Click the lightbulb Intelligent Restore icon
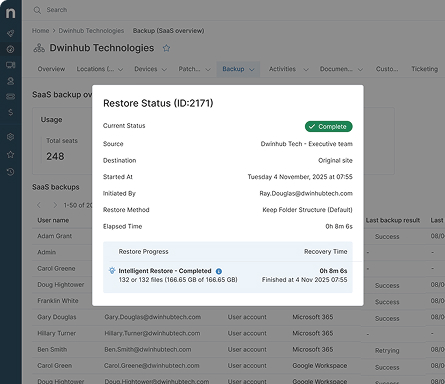This screenshot has height=384, width=445. pyautogui.click(x=112, y=271)
